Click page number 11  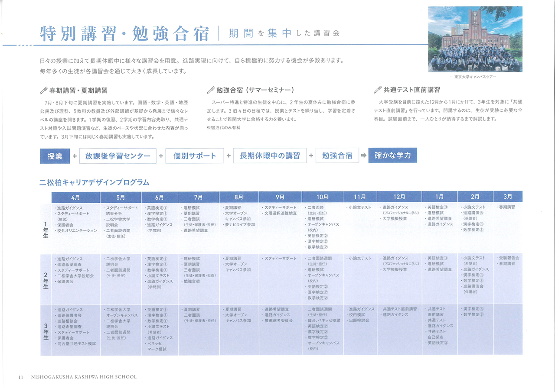20,377
